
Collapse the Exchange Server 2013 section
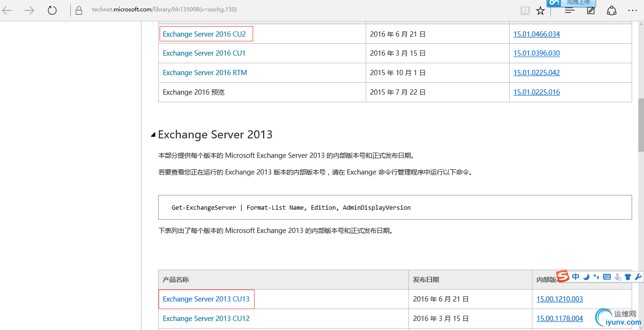153,135
